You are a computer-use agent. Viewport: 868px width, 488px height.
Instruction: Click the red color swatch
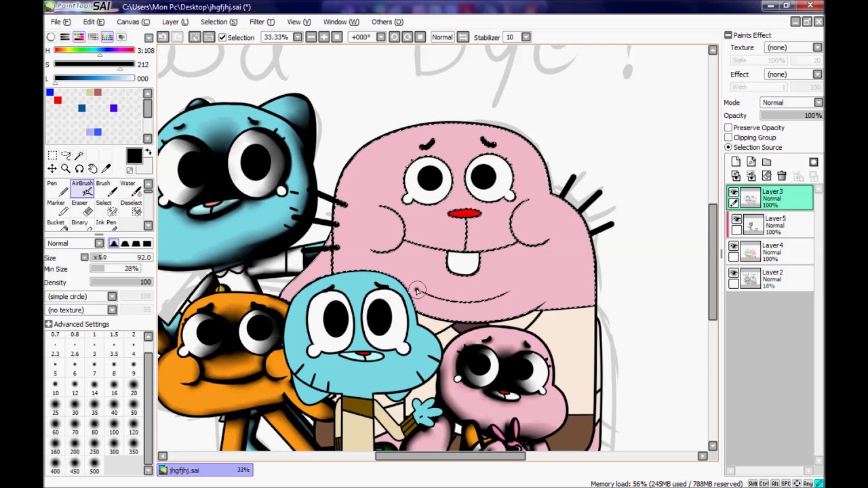coord(58,100)
